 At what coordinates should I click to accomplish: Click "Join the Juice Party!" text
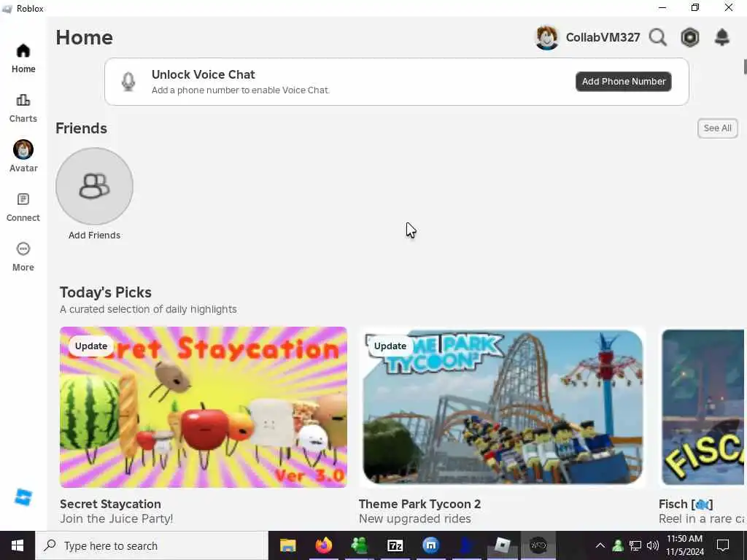[117, 518]
